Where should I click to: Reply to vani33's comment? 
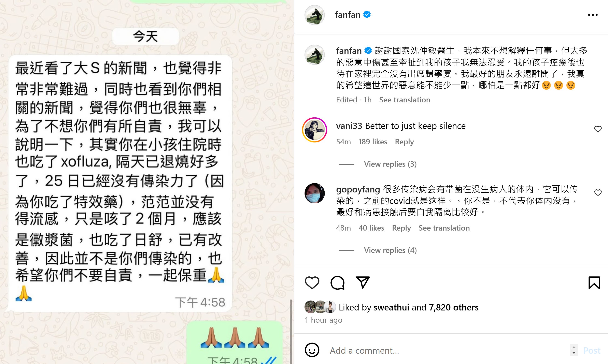pyautogui.click(x=404, y=142)
